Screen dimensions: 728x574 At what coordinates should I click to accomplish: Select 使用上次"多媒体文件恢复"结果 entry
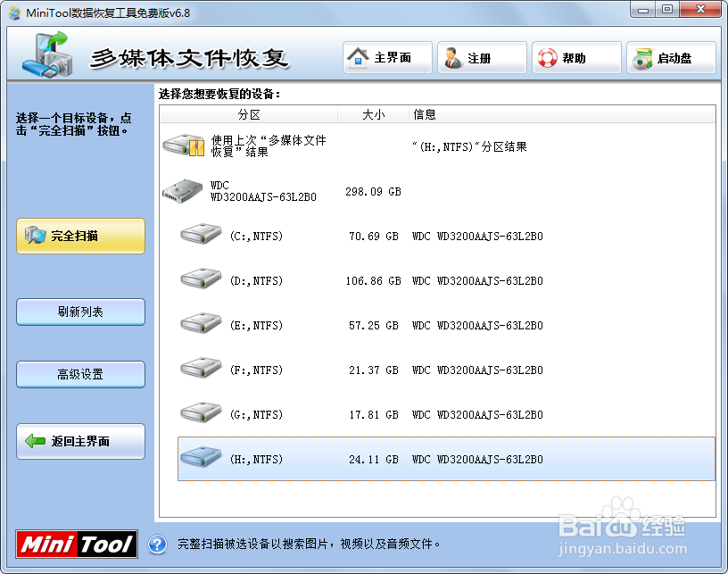point(437,146)
